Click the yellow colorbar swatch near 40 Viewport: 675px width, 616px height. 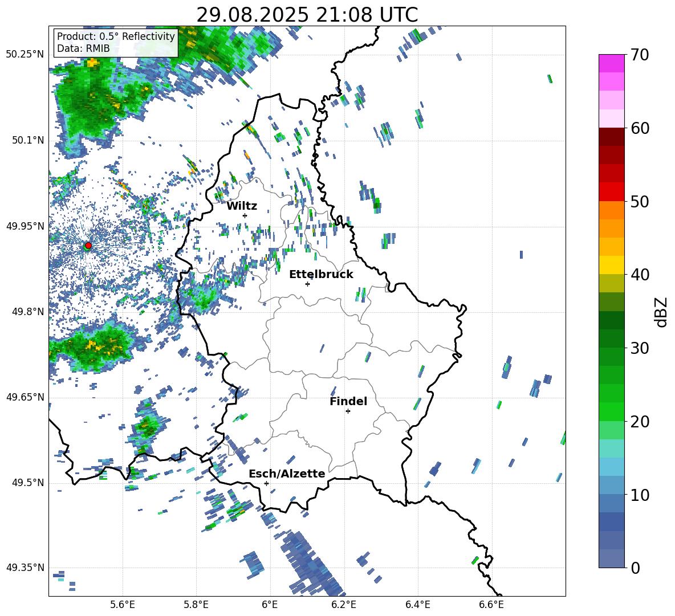pyautogui.click(x=611, y=266)
